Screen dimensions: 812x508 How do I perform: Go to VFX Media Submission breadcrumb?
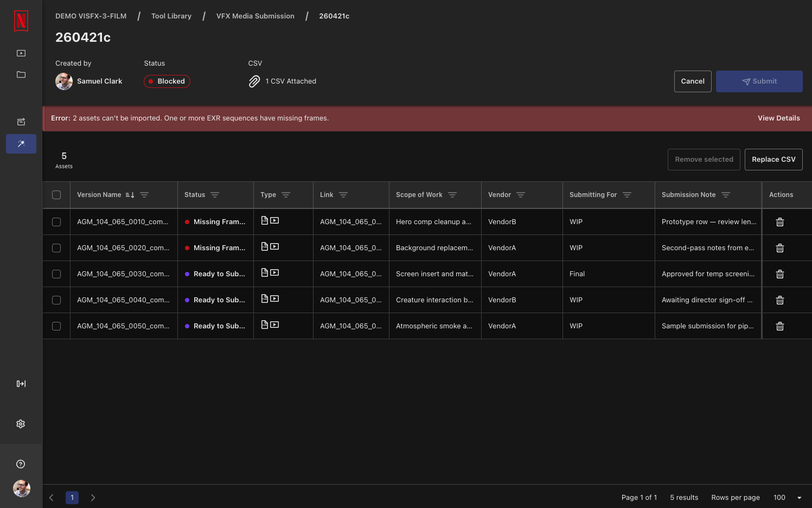tap(255, 16)
